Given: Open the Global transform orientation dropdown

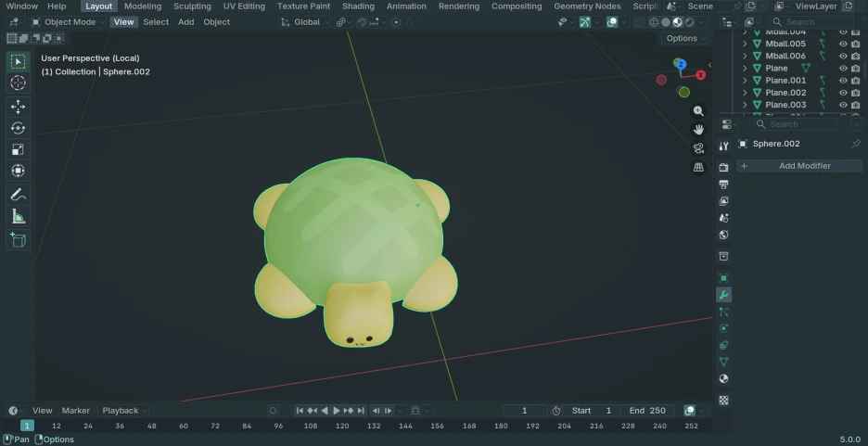Looking at the screenshot, I should (x=306, y=22).
